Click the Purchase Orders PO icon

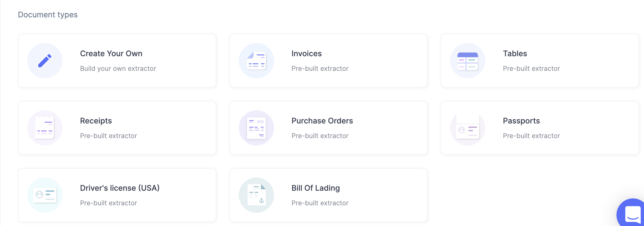point(256,128)
